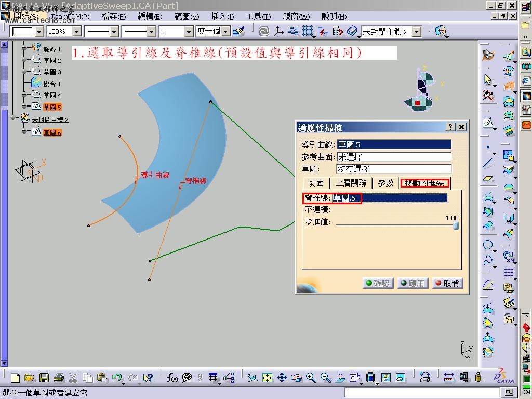
Task: Select the Plane tool
Action: click(488, 178)
